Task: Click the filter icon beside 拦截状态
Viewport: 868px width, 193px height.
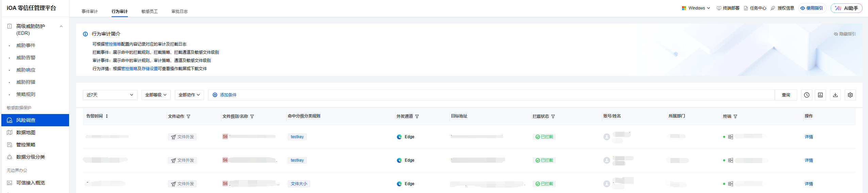Action: [x=553, y=116]
